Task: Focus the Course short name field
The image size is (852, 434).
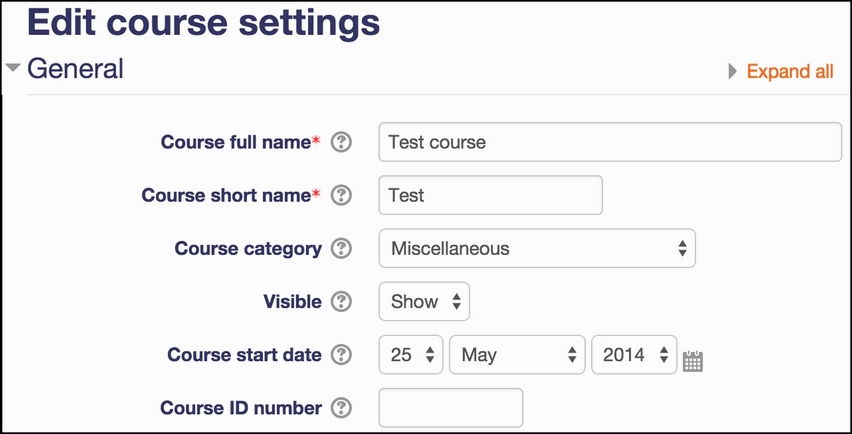Action: (490, 195)
